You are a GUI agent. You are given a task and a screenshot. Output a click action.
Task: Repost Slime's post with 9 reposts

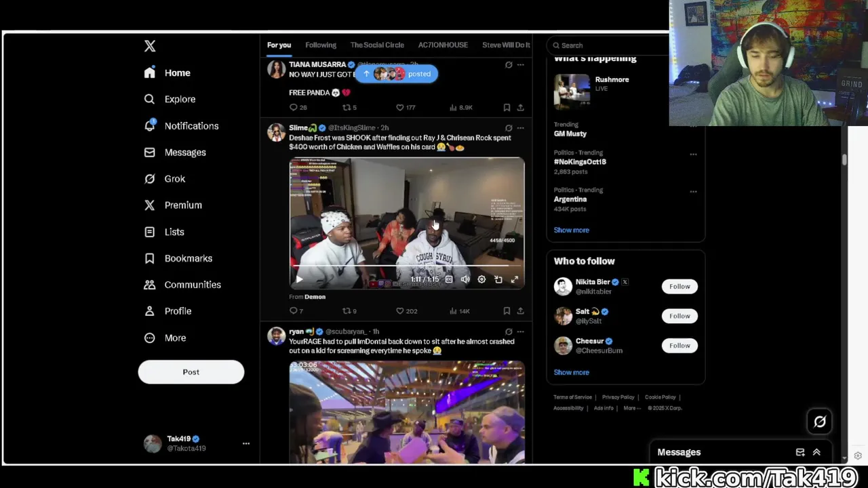point(349,311)
